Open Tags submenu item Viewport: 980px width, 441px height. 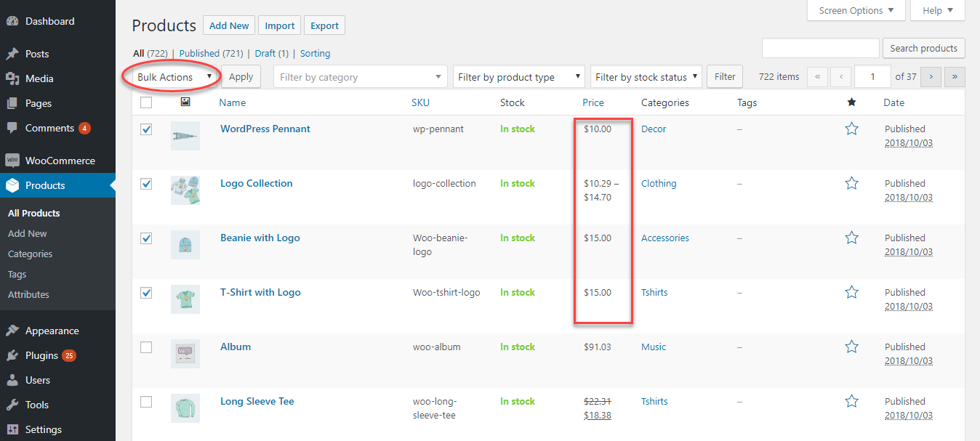pos(17,274)
